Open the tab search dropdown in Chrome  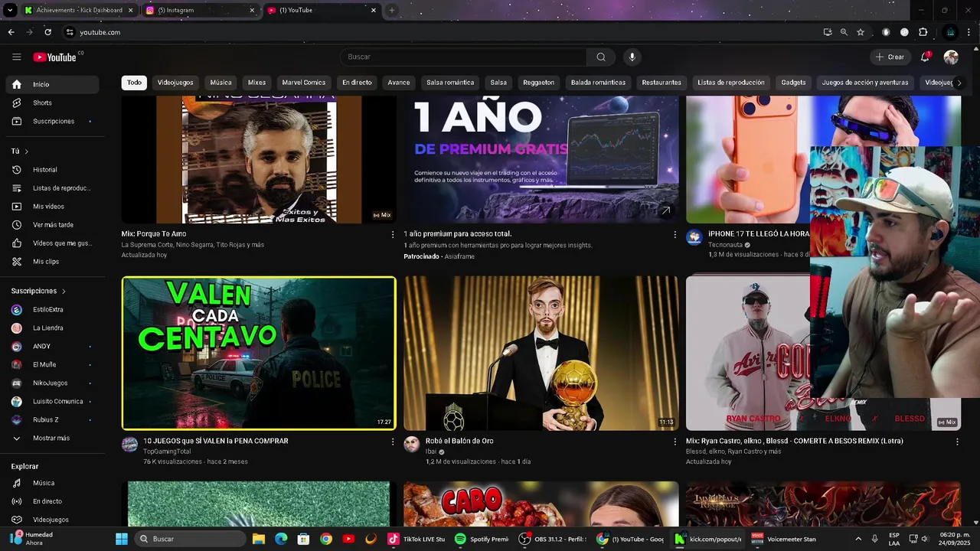[10, 11]
